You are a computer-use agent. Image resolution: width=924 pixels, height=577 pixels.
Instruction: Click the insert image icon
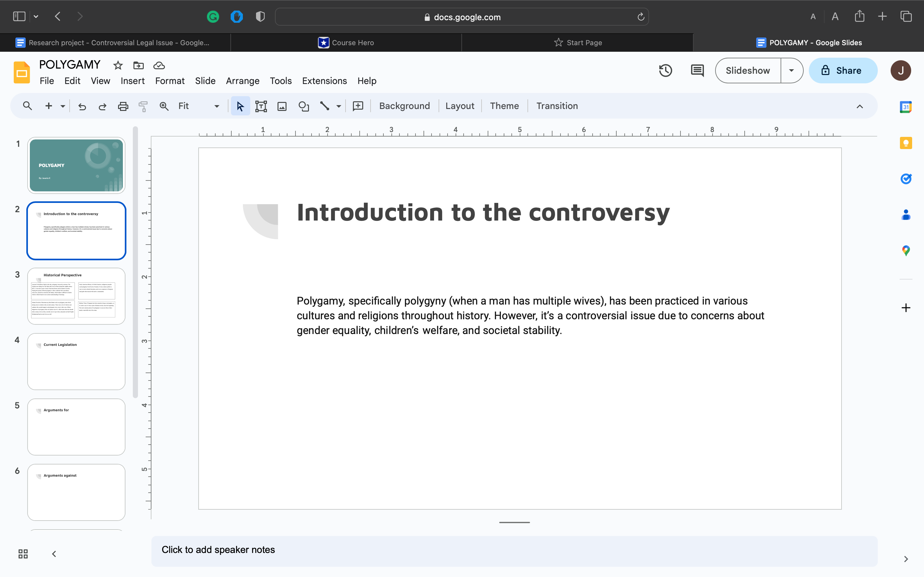pos(282,106)
